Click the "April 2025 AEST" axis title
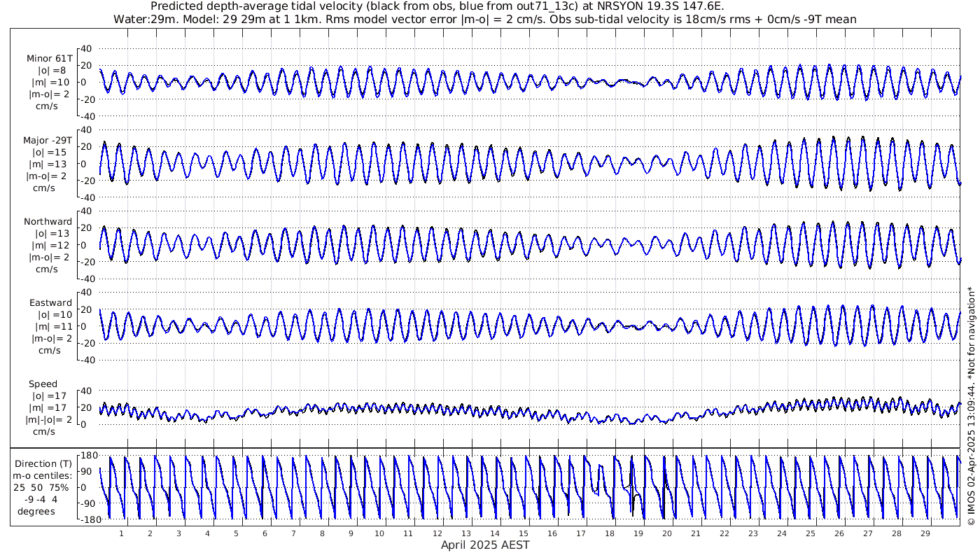Viewport: 980px width, 560px height. click(x=485, y=545)
